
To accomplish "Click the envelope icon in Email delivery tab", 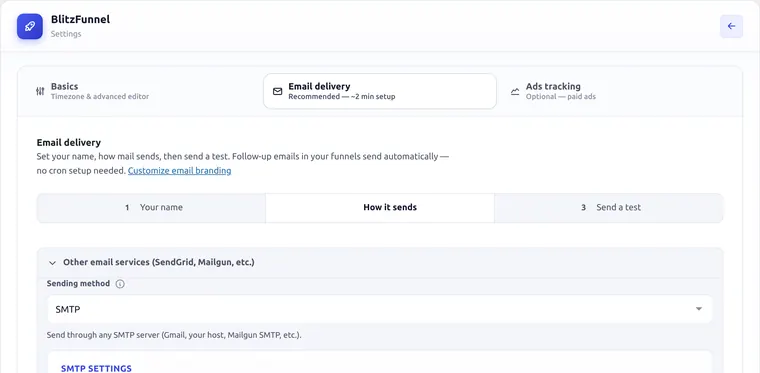I will pyautogui.click(x=277, y=91).
